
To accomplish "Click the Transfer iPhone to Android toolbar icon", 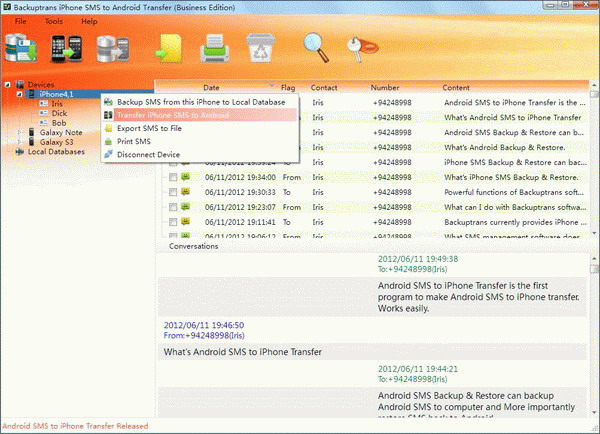I will [67, 48].
